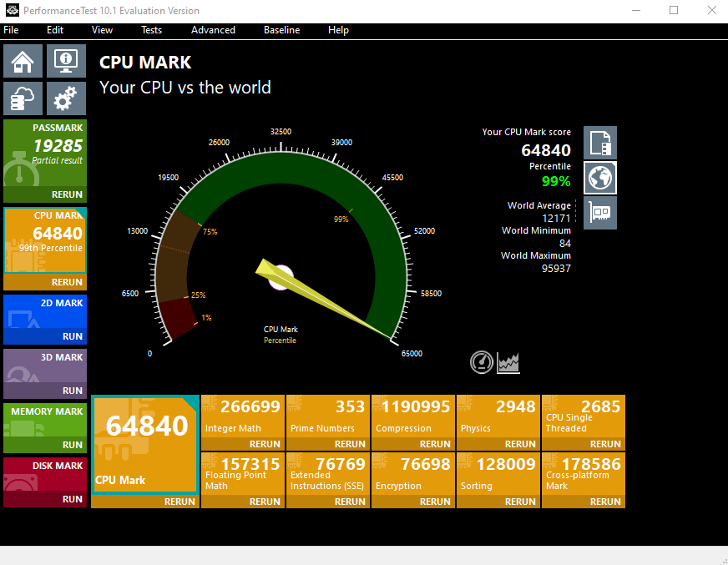Open the Home screen
728x565 pixels.
click(23, 60)
